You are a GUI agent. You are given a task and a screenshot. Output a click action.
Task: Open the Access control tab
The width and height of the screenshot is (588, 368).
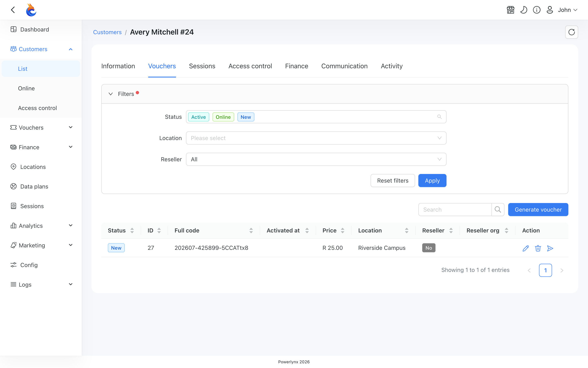250,66
